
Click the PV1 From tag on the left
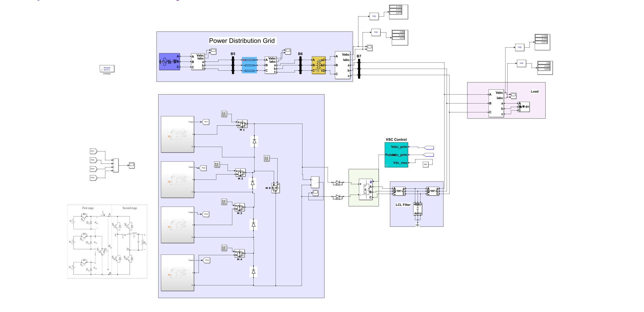coord(94,151)
